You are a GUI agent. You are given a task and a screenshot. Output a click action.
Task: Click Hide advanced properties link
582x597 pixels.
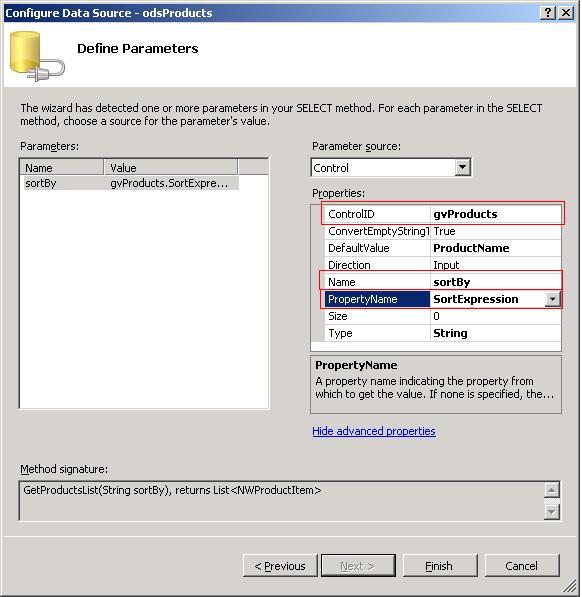[374, 431]
